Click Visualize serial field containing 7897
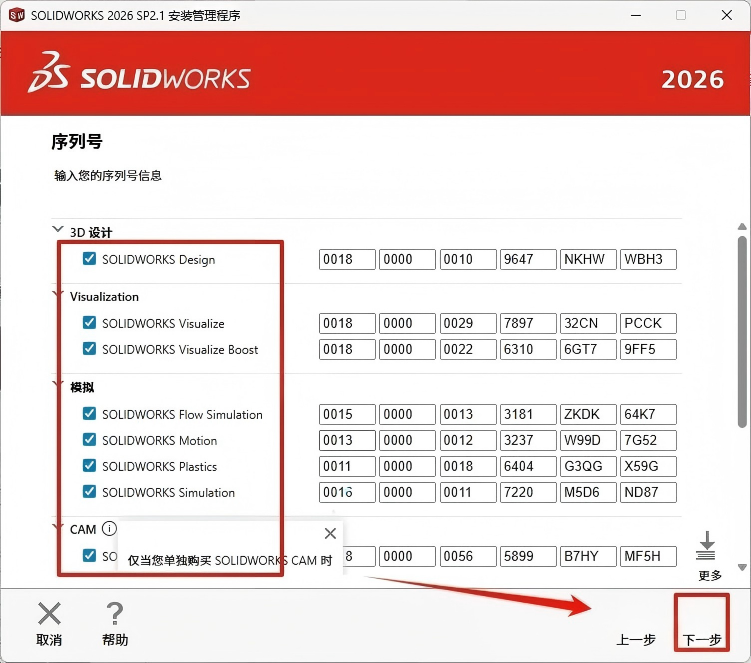Screen dimensions: 751x663 point(528,323)
